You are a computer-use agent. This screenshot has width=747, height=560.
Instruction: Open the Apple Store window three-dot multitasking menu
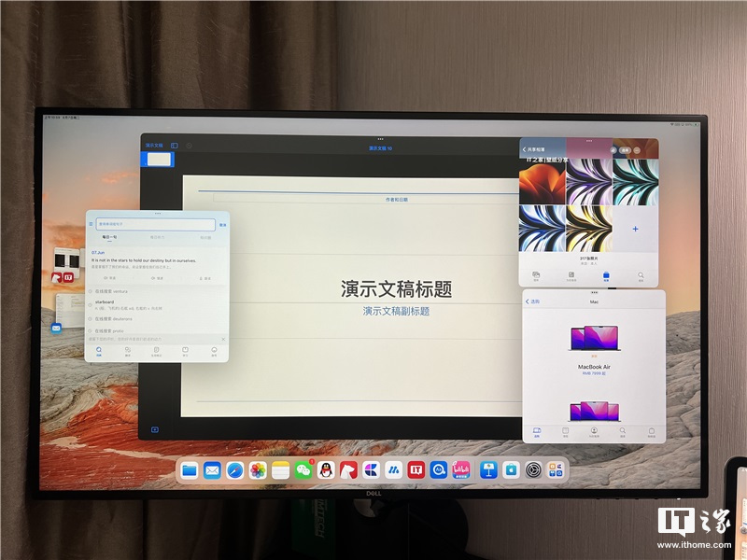[x=594, y=292]
